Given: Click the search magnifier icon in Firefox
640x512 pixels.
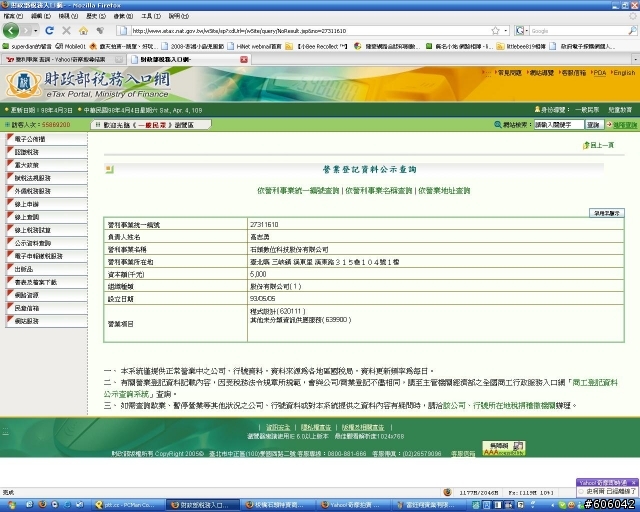Looking at the screenshot, I should [x=632, y=31].
